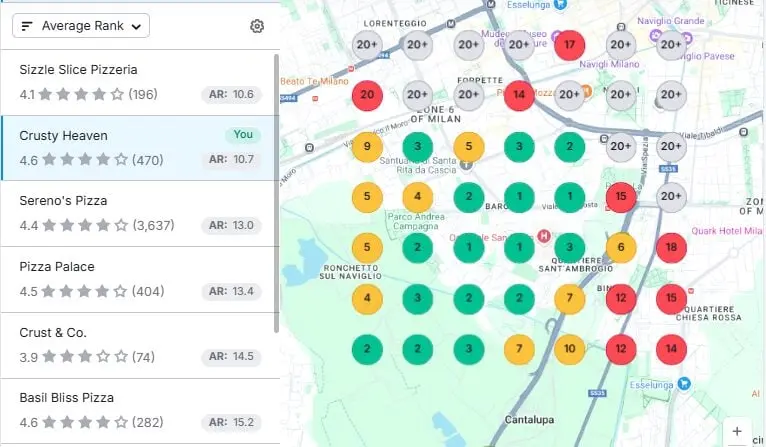
Task: Click the Parco Andrea Campagna map label
Action: pyautogui.click(x=416, y=221)
